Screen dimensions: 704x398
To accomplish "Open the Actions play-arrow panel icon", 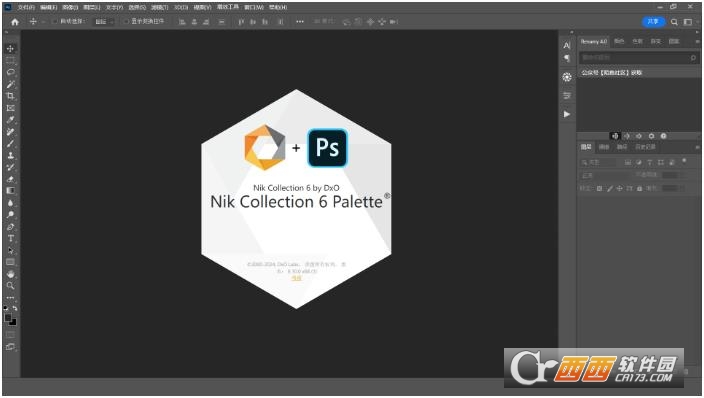I will click(x=567, y=114).
